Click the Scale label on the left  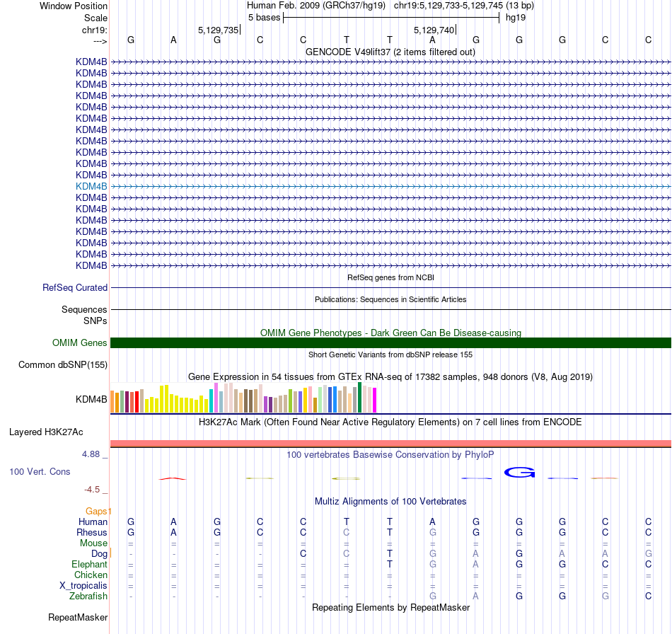coord(95,18)
